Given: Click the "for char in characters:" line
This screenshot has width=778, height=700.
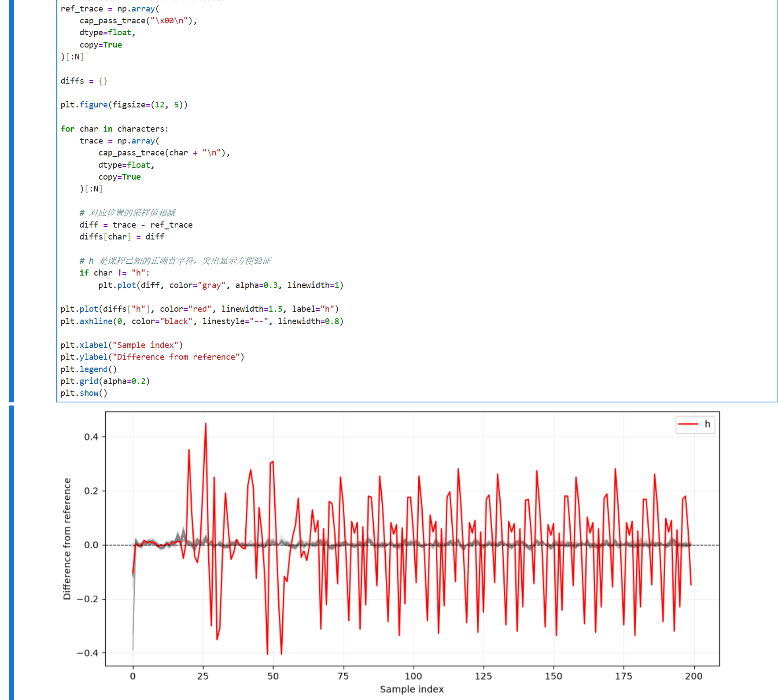Looking at the screenshot, I should 114,129.
